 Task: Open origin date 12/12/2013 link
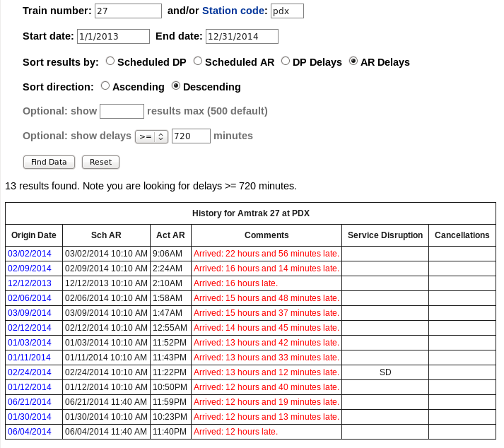tap(30, 283)
